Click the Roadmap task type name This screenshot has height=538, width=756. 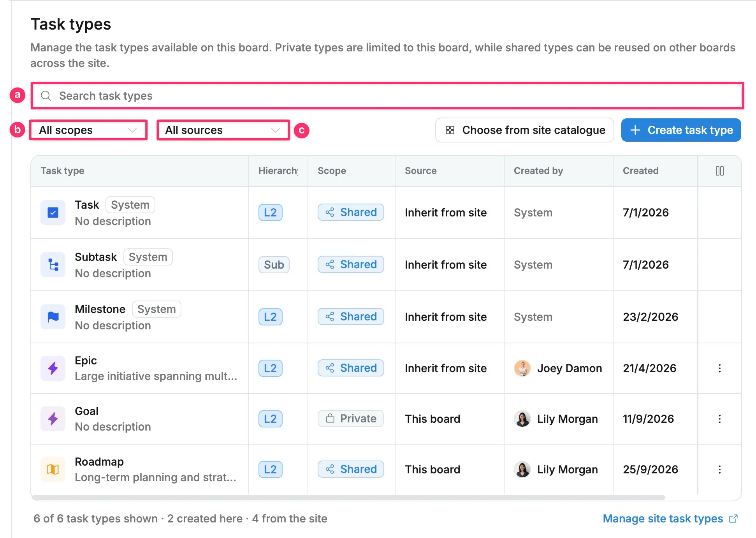coord(99,462)
